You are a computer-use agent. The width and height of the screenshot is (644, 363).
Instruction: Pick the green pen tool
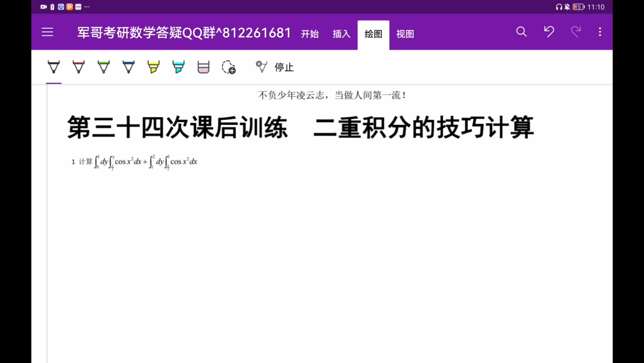(x=103, y=67)
